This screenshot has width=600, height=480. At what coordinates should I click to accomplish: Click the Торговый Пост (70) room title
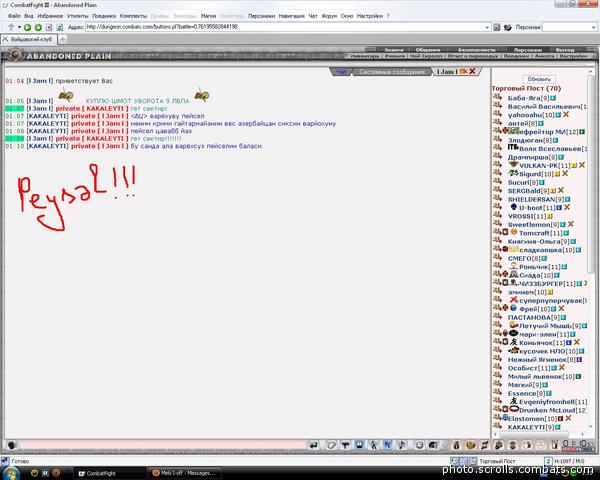(527, 88)
